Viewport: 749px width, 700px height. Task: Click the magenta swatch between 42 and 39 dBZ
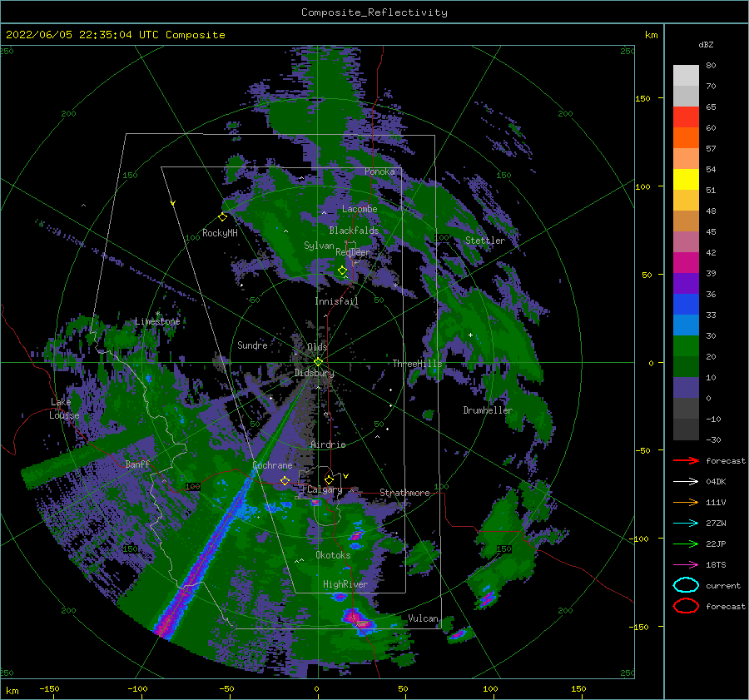(686, 263)
